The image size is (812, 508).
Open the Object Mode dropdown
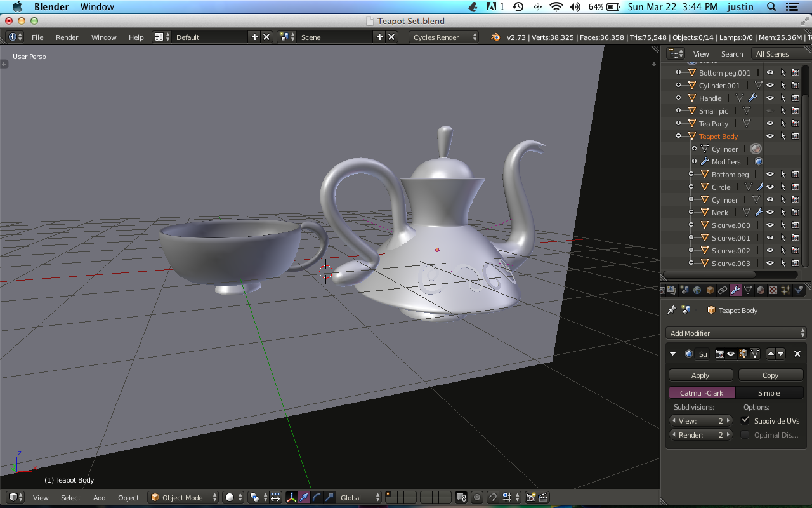[184, 497]
